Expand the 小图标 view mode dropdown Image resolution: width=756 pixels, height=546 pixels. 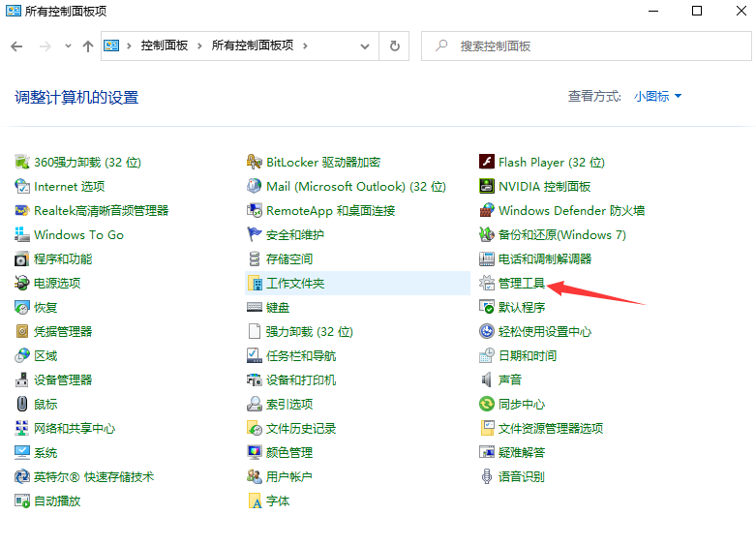658,96
